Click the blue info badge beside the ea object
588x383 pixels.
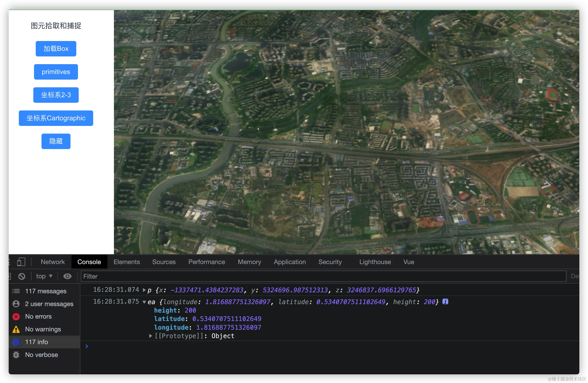click(445, 301)
